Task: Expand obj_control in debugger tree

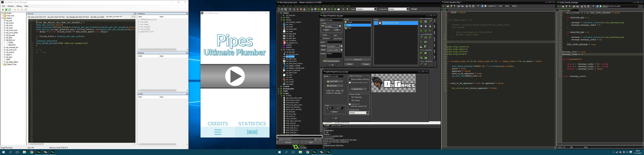Action: click(x=4, y=23)
